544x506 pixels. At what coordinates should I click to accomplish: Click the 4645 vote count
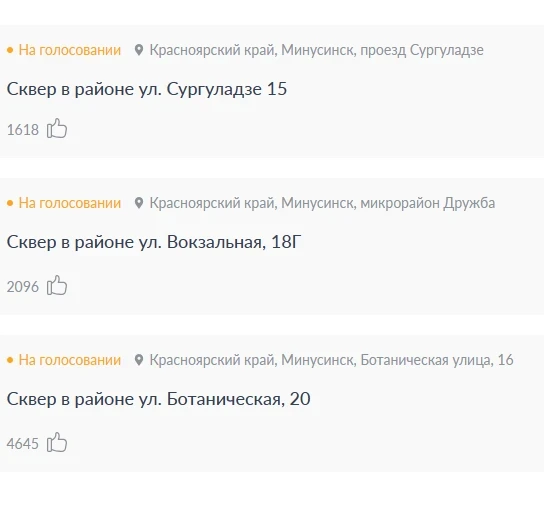tap(23, 444)
